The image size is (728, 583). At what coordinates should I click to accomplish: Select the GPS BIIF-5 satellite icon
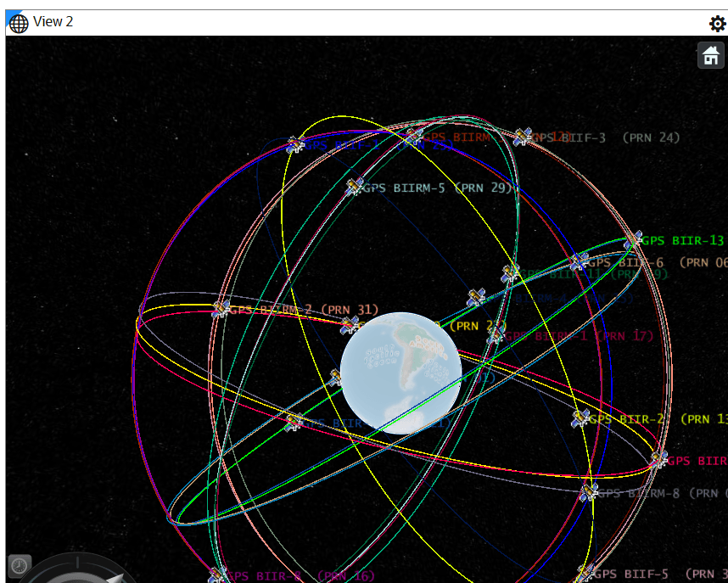click(x=585, y=574)
